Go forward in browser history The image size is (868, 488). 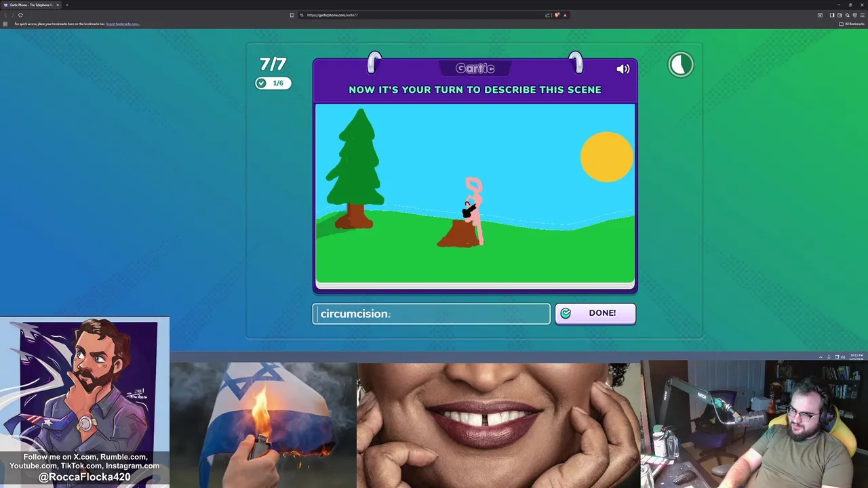click(13, 15)
